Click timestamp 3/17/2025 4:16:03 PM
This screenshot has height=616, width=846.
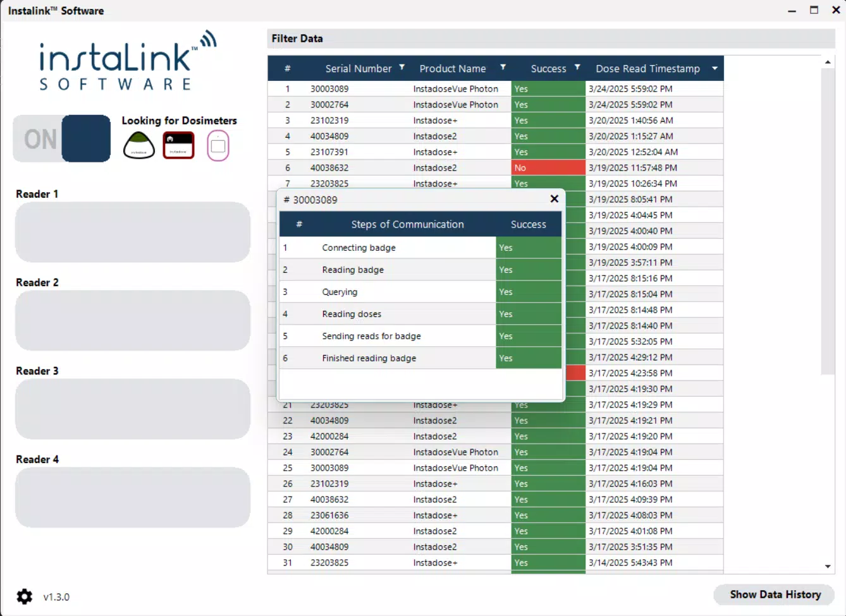click(630, 484)
